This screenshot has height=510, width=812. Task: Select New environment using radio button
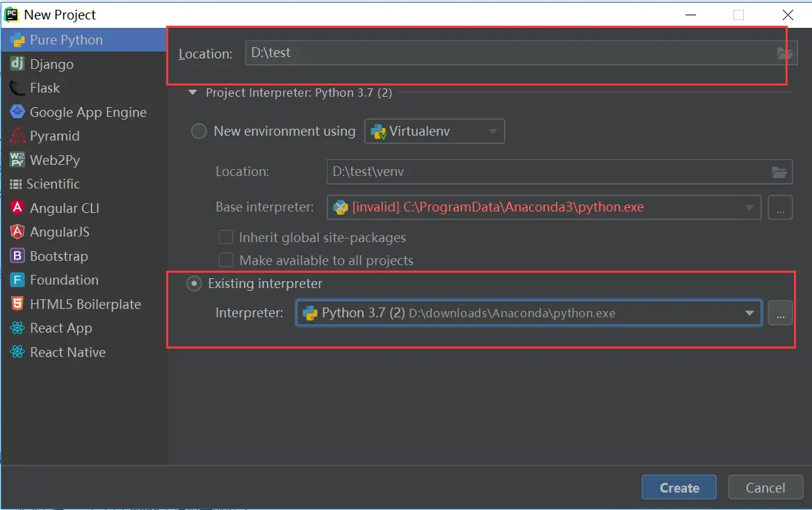199,131
